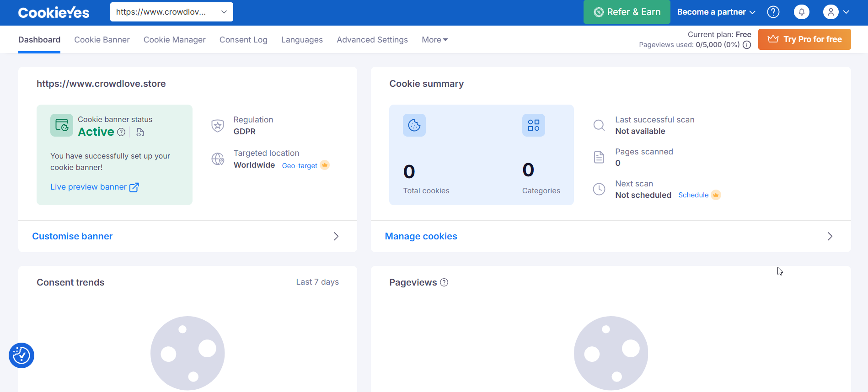868x392 pixels.
Task: Click the help icon beside Pageviews heading
Action: coord(444,282)
